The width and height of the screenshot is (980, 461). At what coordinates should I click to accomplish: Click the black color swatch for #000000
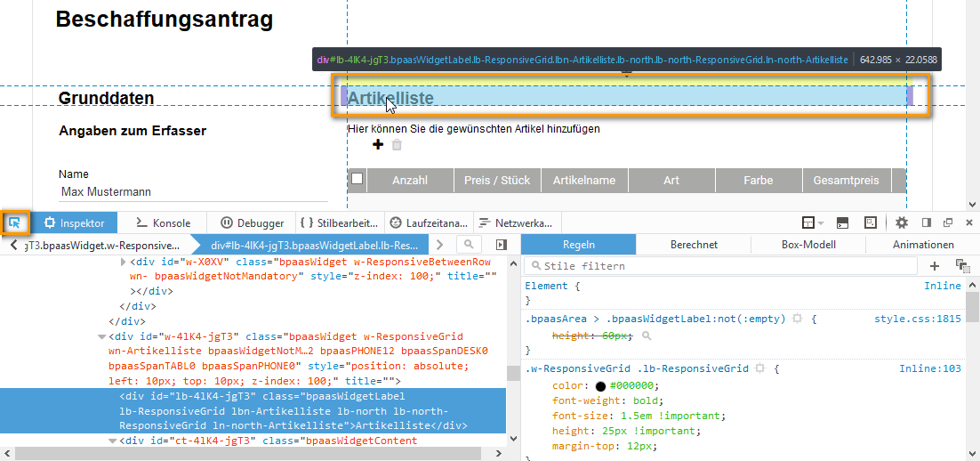pos(600,386)
